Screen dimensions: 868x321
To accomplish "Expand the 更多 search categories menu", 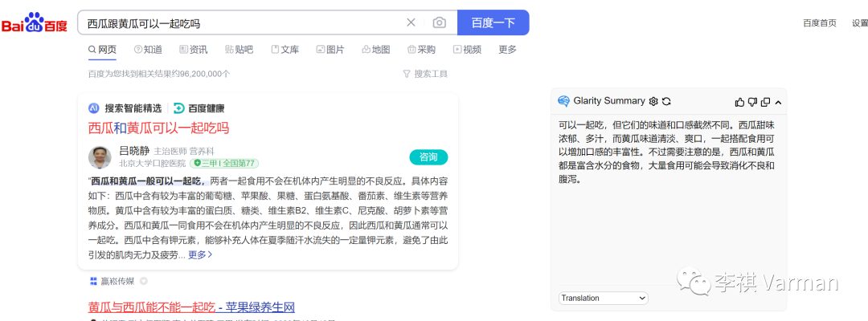I will point(507,50).
